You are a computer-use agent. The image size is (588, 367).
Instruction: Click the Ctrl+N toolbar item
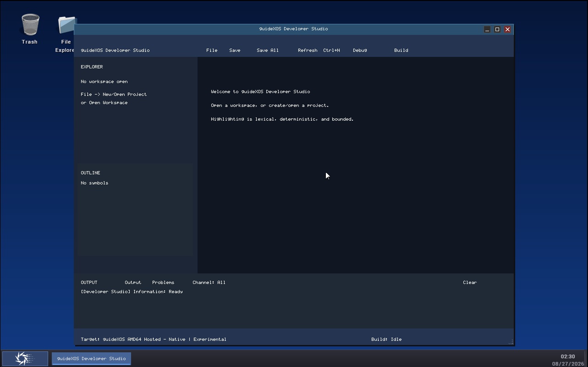331,50
